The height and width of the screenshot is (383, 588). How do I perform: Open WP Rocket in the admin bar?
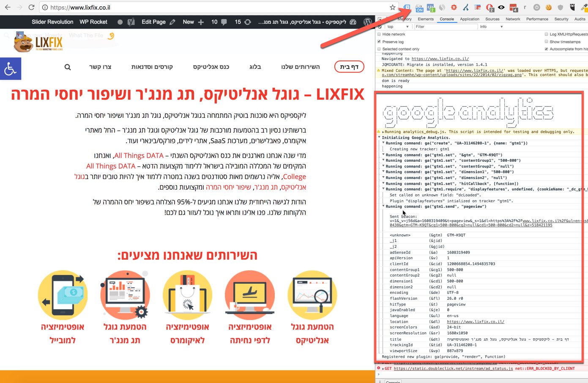pos(93,22)
